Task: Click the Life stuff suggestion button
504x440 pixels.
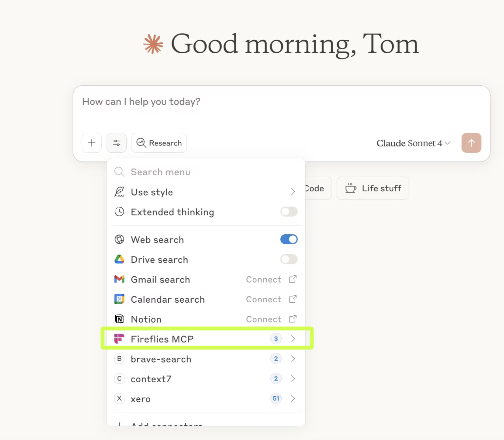Action: (373, 188)
